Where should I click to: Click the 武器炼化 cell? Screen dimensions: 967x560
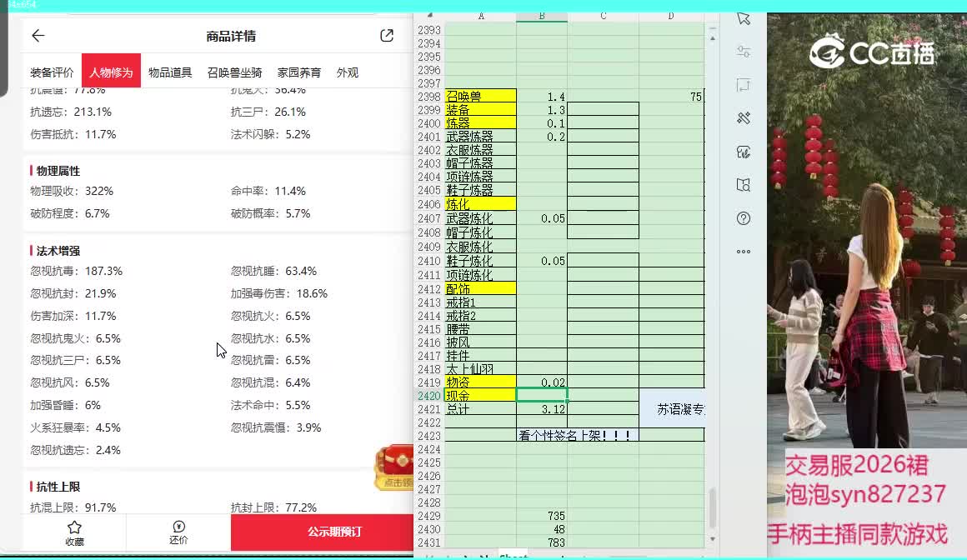480,218
